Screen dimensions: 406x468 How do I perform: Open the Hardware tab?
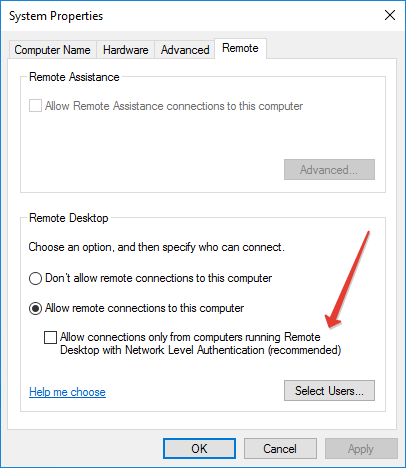126,50
